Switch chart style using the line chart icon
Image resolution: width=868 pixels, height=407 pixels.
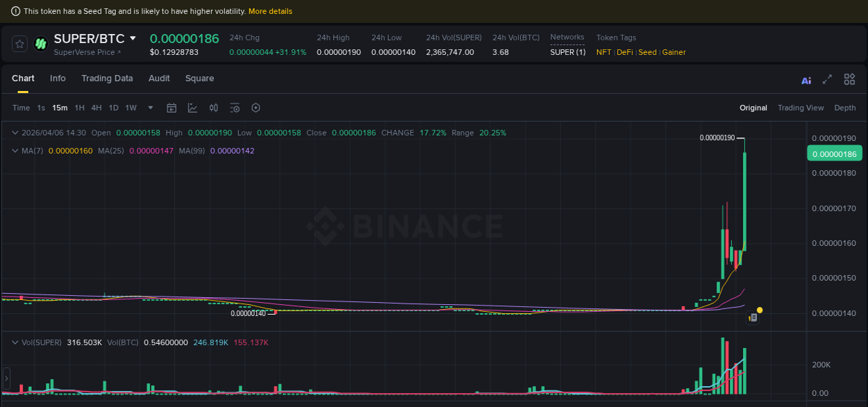point(192,108)
